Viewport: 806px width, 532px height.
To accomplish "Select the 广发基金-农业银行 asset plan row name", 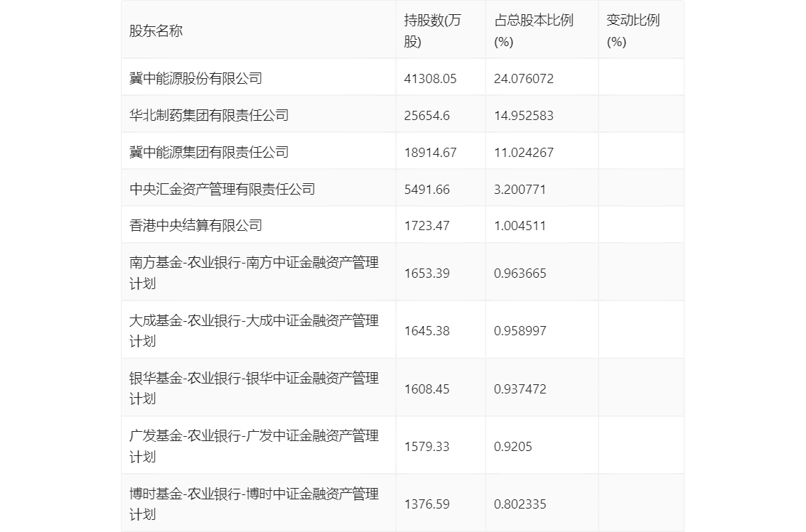I will [254, 446].
